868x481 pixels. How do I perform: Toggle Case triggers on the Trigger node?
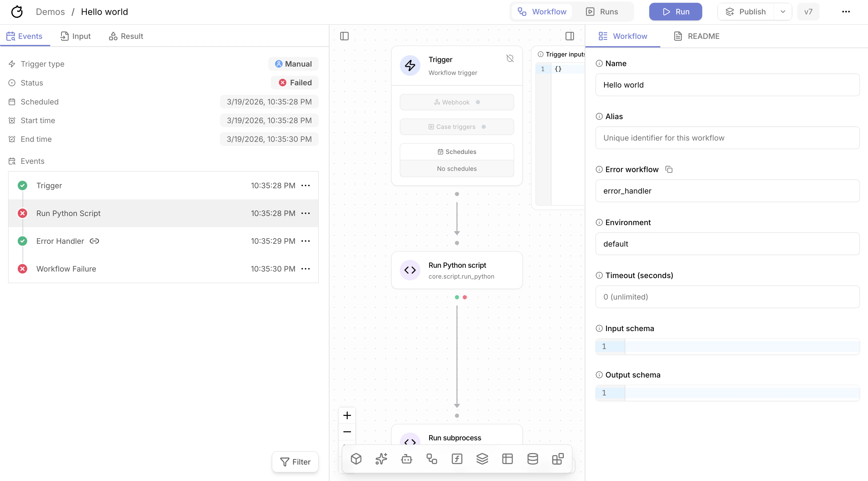point(456,127)
